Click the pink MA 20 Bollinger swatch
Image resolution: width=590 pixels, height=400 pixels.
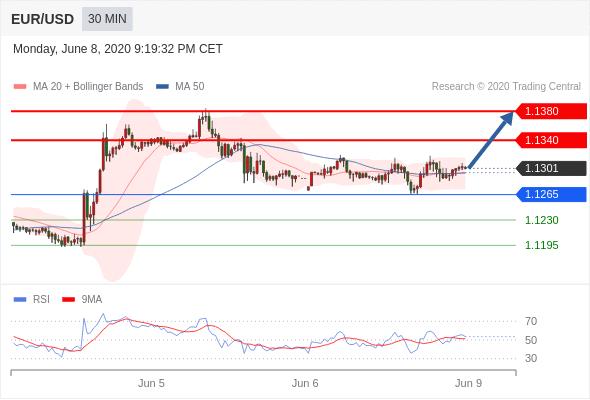tap(20, 87)
